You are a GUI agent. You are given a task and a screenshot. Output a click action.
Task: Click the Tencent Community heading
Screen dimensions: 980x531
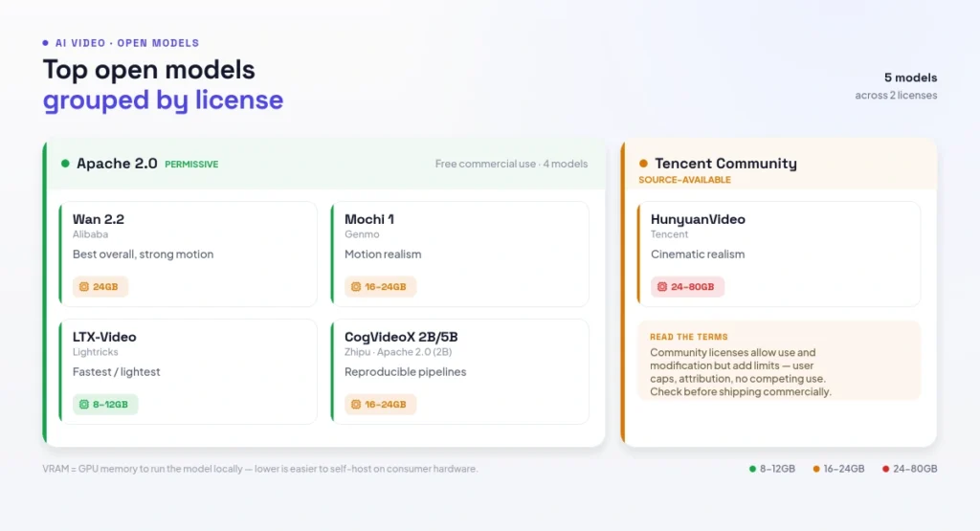point(725,164)
